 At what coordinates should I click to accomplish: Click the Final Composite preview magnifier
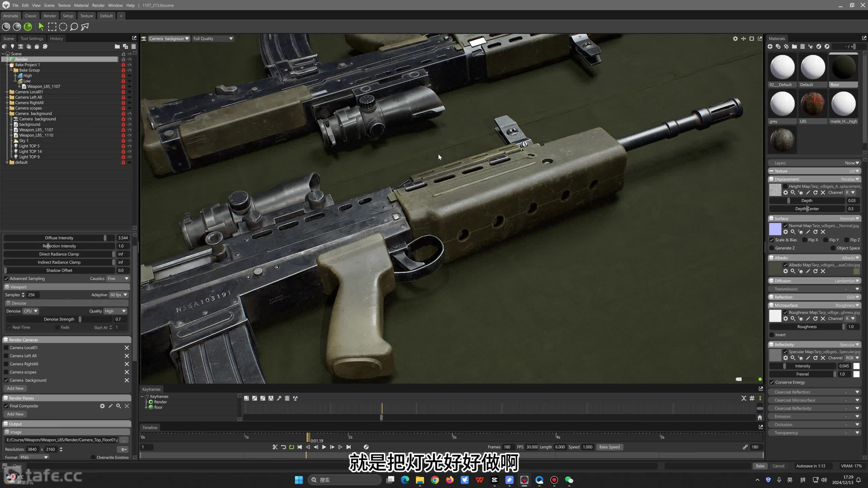(x=119, y=406)
